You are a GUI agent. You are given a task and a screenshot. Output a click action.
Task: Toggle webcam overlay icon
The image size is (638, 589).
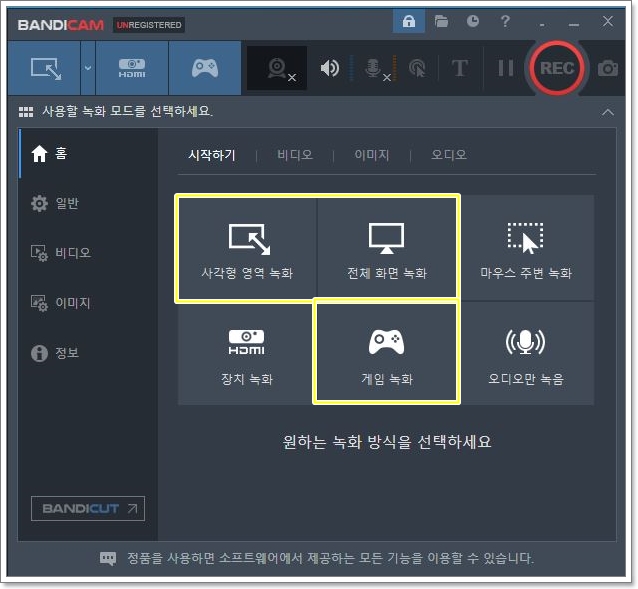click(x=277, y=68)
